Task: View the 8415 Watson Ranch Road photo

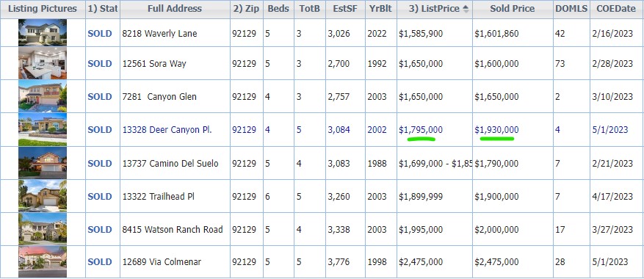Action: 43,229
